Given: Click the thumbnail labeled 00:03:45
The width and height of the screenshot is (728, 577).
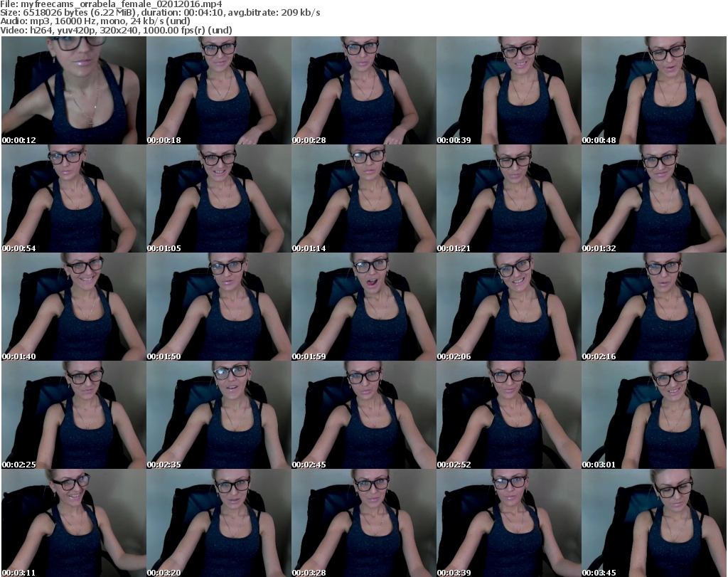Looking at the screenshot, I should (x=654, y=523).
